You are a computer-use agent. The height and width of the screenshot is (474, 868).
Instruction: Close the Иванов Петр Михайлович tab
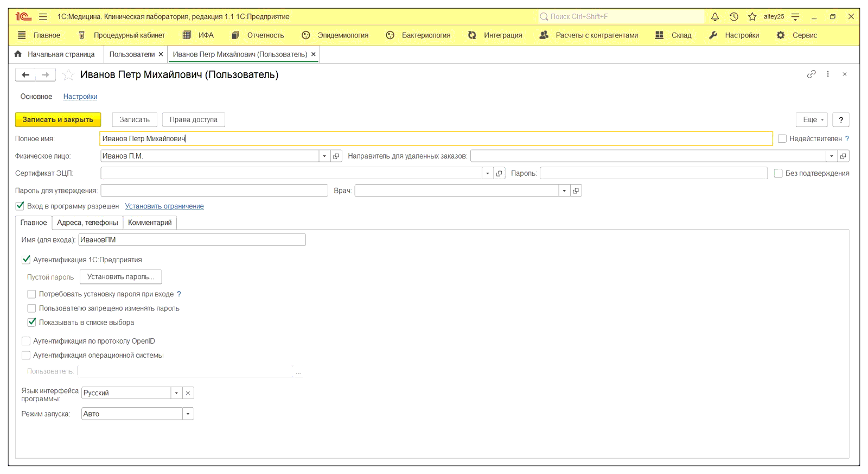pos(313,54)
